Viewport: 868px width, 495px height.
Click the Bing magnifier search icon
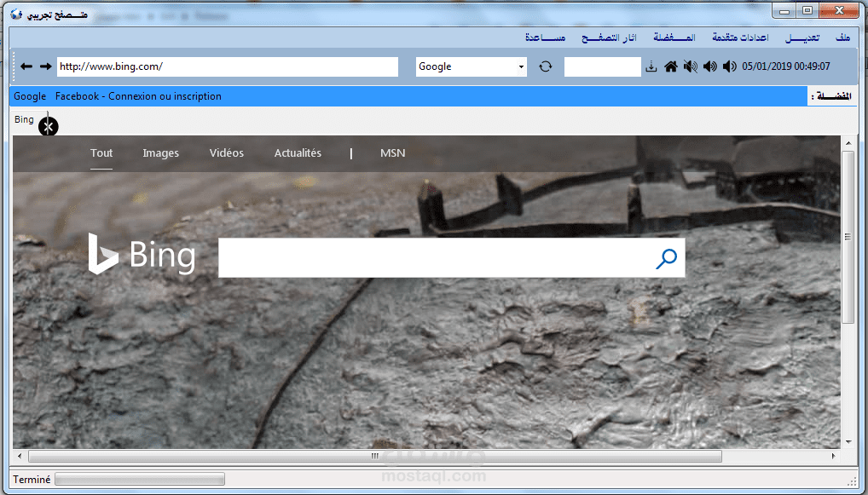coord(667,258)
